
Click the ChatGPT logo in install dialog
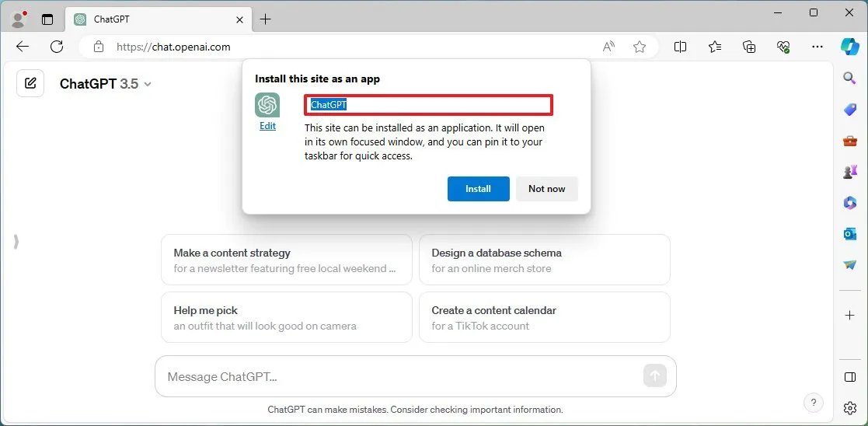[267, 105]
